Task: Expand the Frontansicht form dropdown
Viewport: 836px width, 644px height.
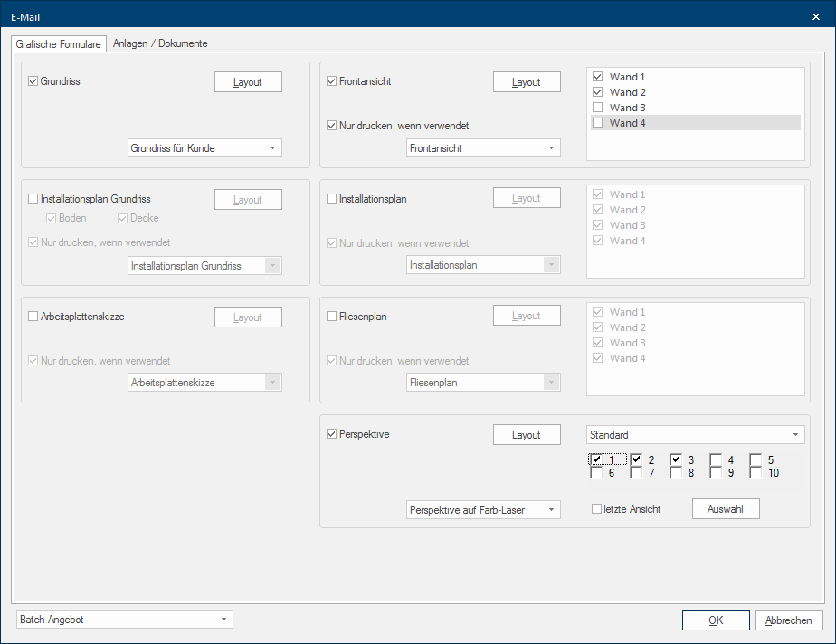Action: (x=483, y=148)
